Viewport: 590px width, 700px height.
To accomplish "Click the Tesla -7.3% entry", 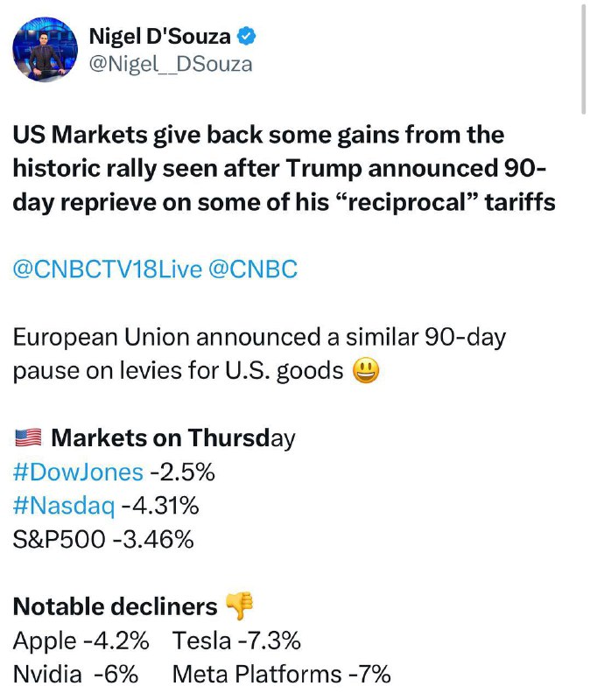I will (x=236, y=640).
